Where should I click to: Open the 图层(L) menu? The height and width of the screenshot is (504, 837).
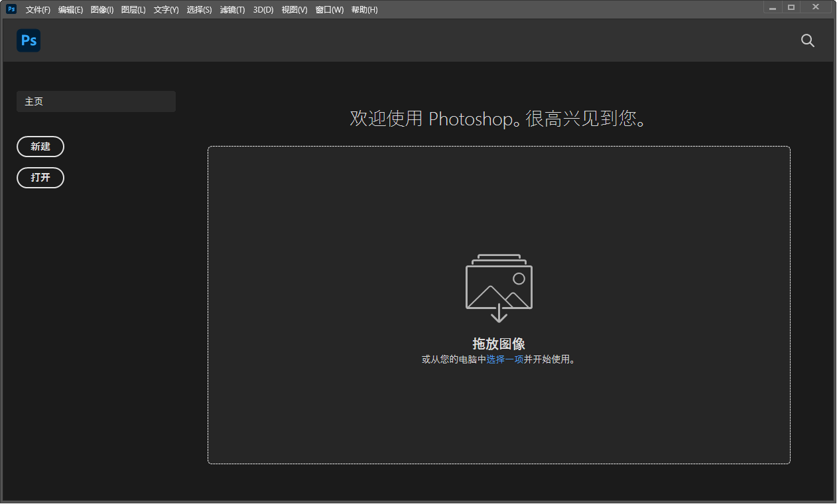click(x=133, y=9)
